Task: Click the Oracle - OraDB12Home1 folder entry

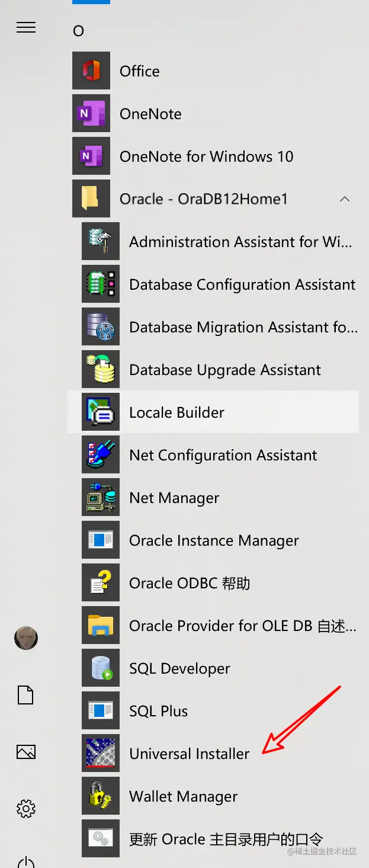Action: (203, 199)
